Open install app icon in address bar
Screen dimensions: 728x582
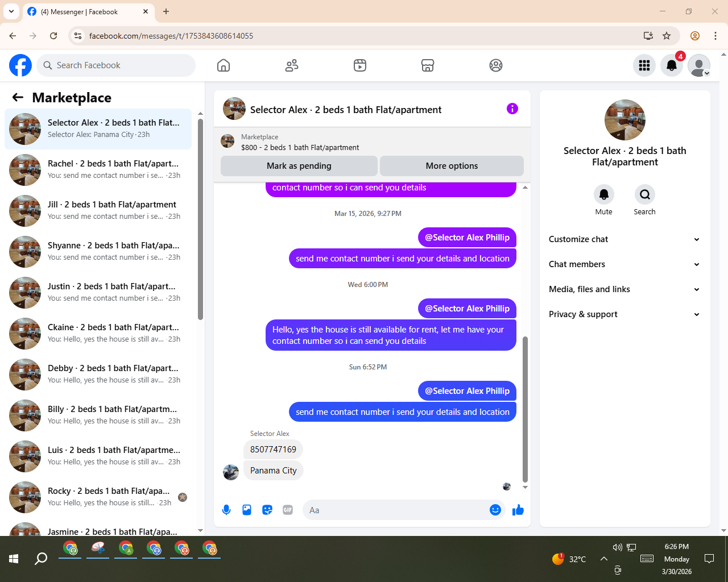[648, 36]
